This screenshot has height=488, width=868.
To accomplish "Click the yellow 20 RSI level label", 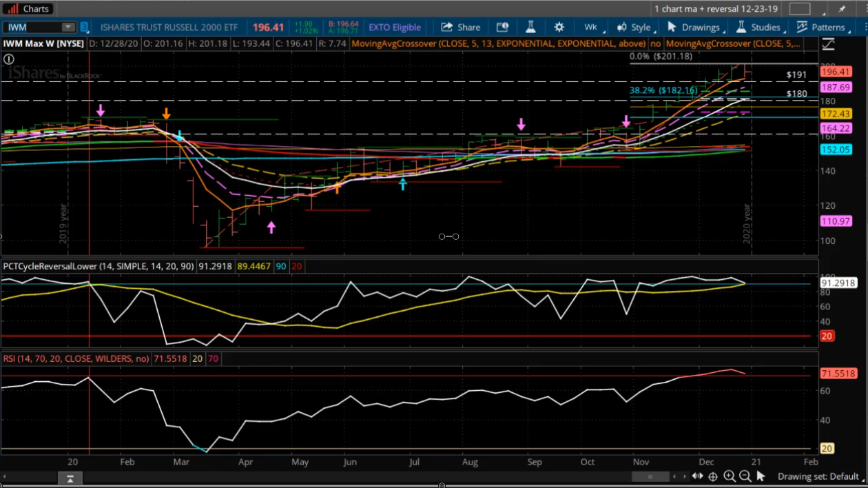I will click(x=827, y=449).
